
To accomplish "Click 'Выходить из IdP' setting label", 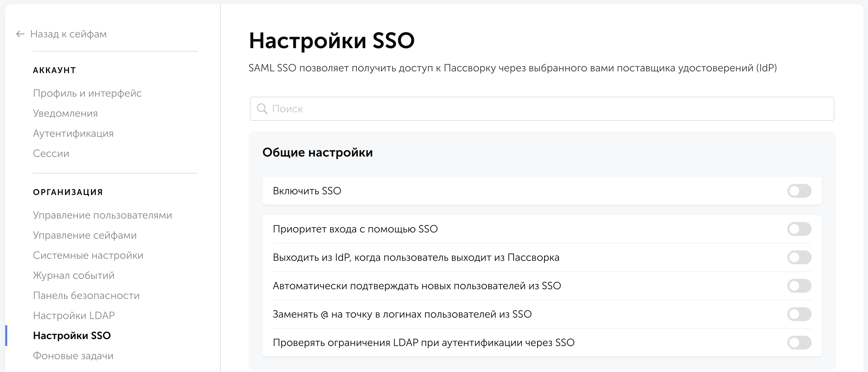I will (416, 257).
